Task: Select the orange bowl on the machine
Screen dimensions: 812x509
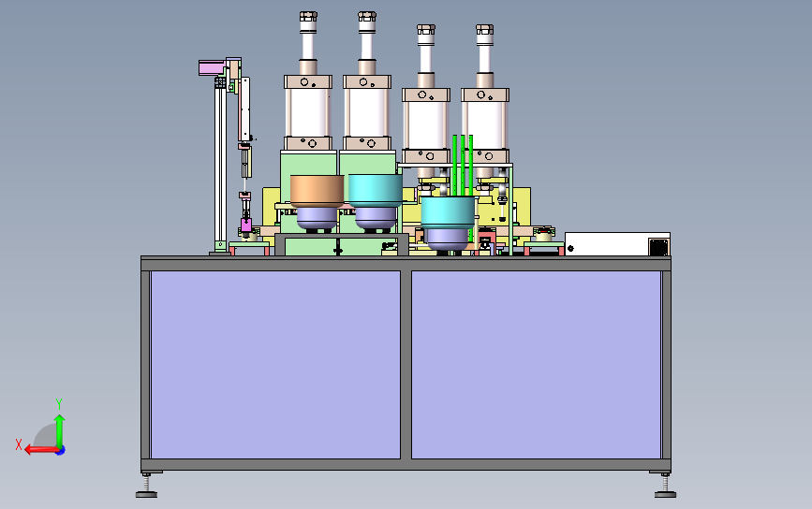Action: click(317, 190)
